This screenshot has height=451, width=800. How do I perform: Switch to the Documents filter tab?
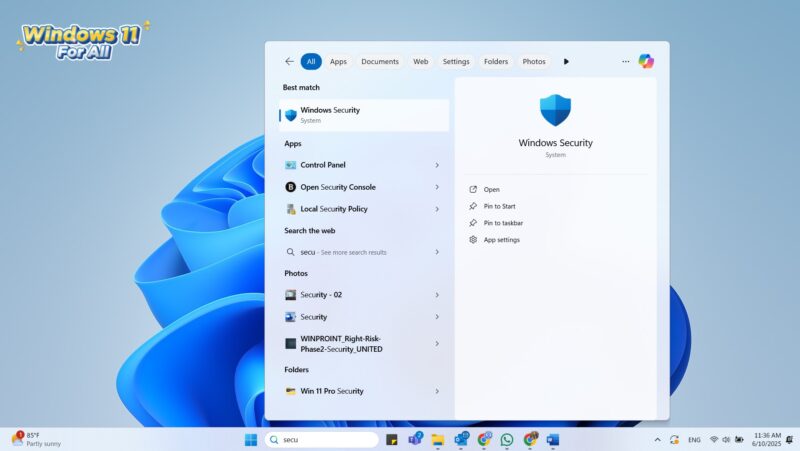point(380,61)
